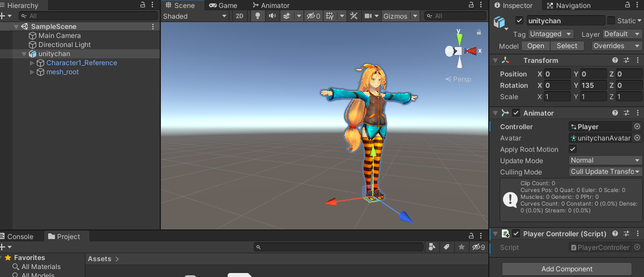Open the Layer dropdown Default

click(x=622, y=33)
